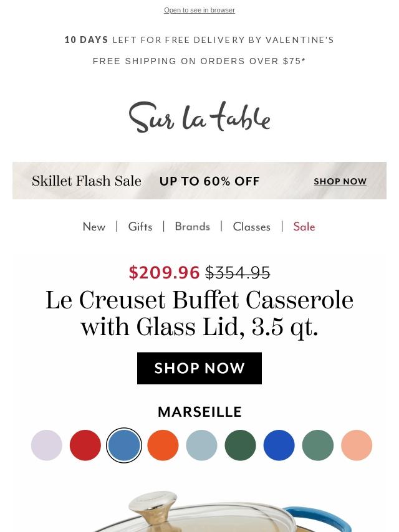The height and width of the screenshot is (532, 399).
Task: Open the Brands navigation link
Action: pyautogui.click(x=192, y=227)
